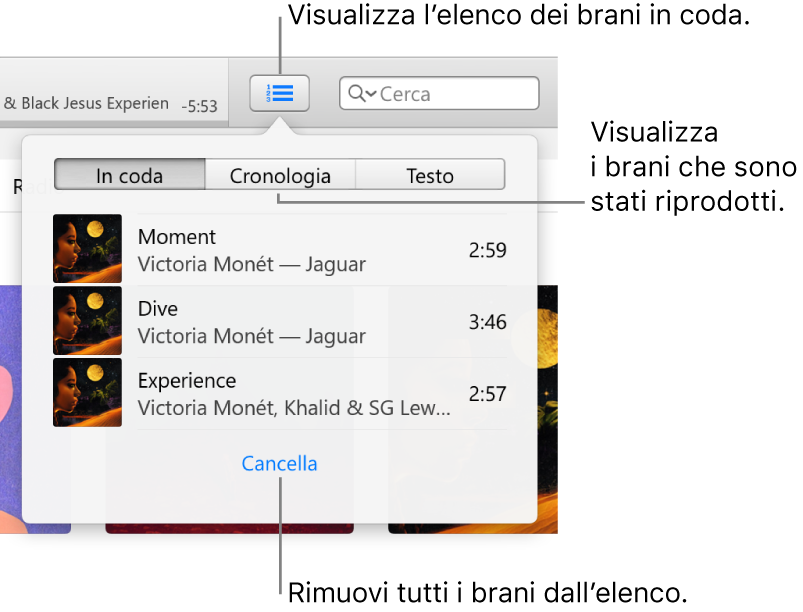Select the song title Experience
Viewport: 803px width, 612px height.
(187, 381)
